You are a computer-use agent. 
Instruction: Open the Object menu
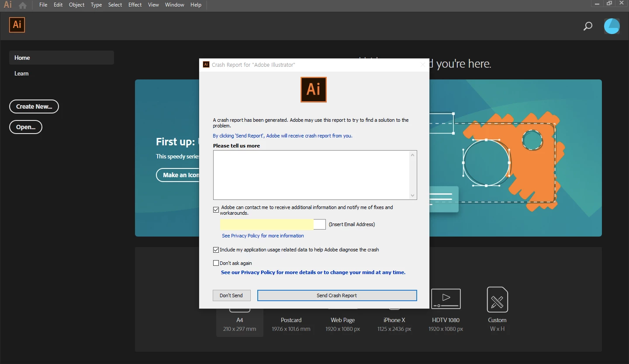77,5
